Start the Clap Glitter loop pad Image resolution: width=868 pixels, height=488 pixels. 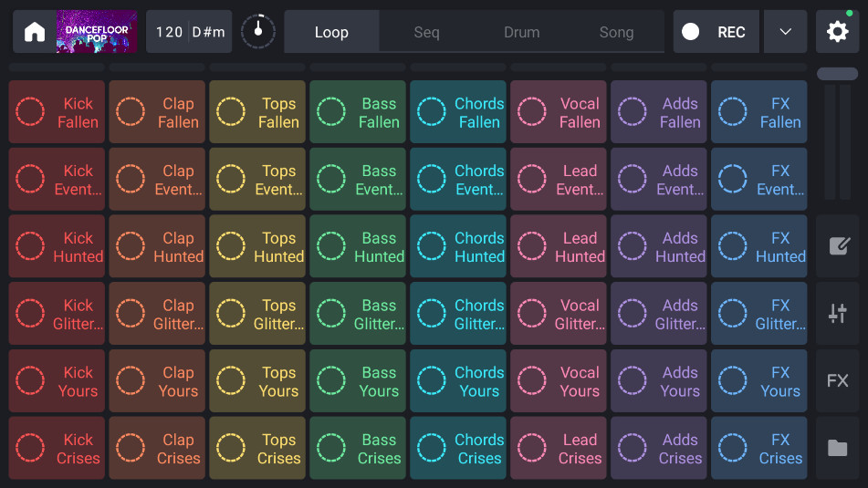(157, 314)
